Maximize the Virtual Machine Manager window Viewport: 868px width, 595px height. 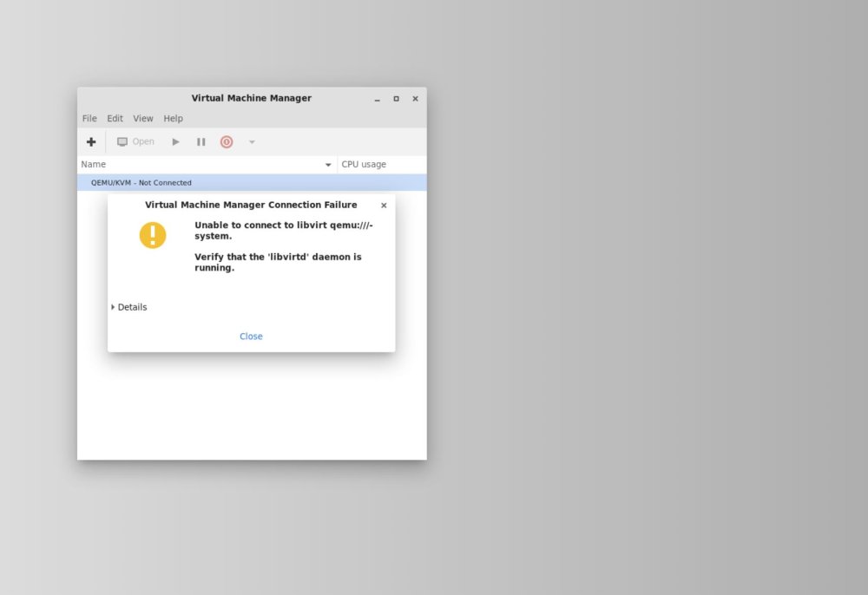(x=397, y=99)
